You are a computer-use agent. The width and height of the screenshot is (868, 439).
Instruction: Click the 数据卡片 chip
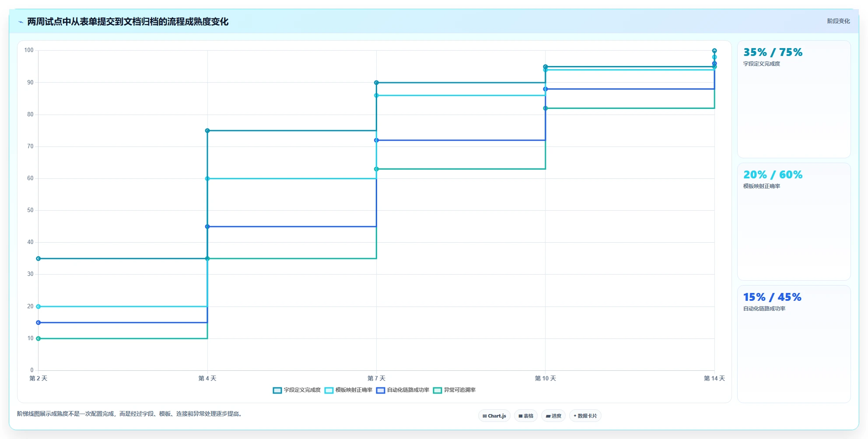[585, 416]
